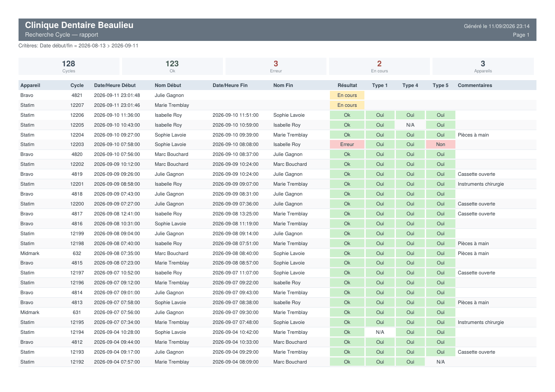Screen dimensions: 555x392
Task: Click the "N/A" Type 4 cell for cycle 12205
Action: (410, 125)
